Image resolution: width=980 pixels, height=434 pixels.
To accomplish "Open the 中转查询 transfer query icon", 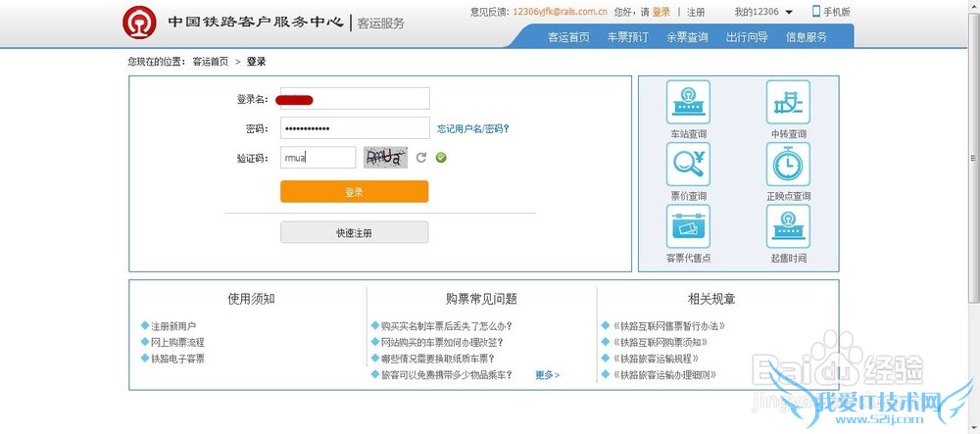I will pos(788,103).
